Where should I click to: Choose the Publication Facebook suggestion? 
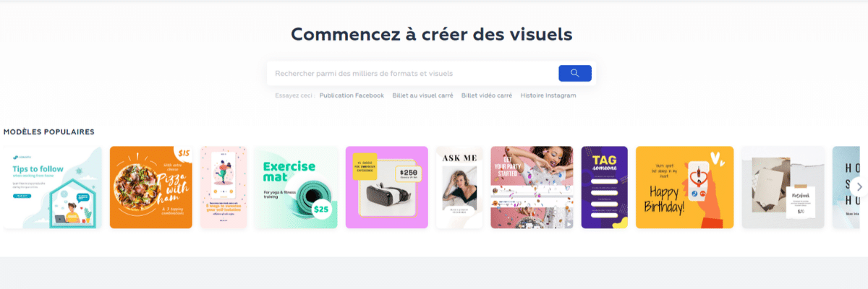352,95
